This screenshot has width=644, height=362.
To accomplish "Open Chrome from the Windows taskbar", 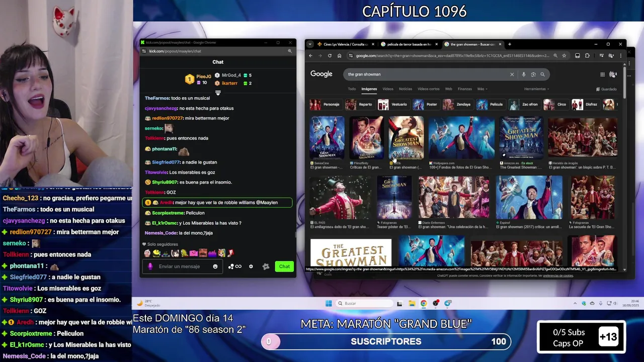I will [424, 303].
